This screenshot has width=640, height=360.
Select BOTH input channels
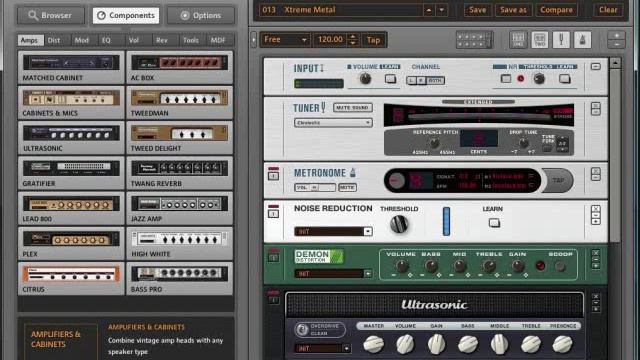click(435, 80)
